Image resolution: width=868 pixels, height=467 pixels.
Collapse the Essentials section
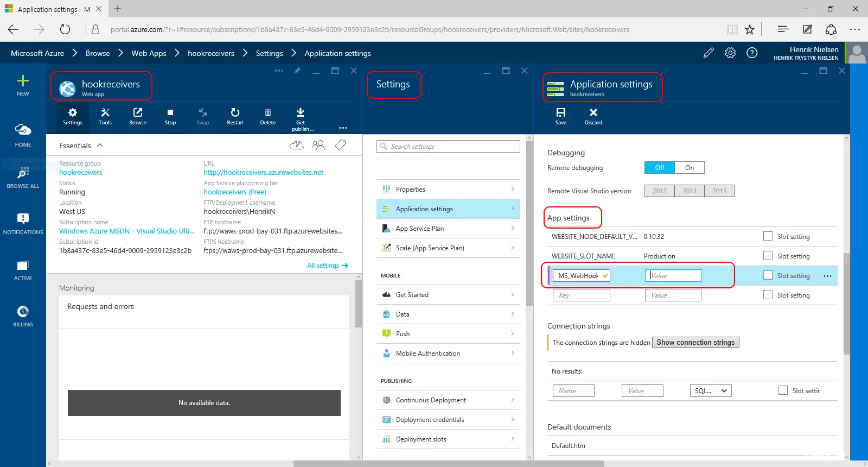click(100, 146)
